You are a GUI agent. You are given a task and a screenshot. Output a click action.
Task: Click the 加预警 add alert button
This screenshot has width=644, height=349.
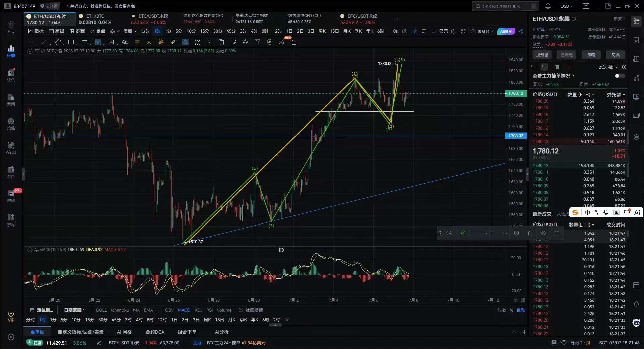[x=542, y=55]
